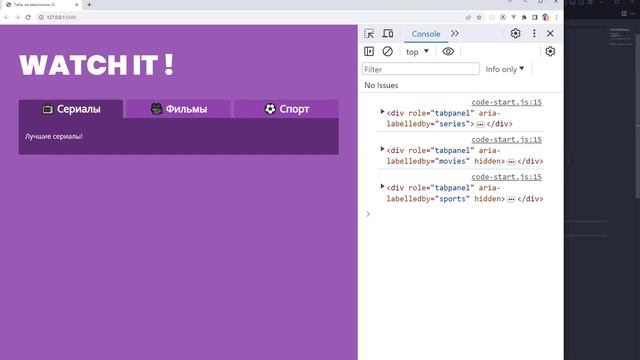
Task: Open code-start.js:15 link above series panel
Action: (x=507, y=102)
